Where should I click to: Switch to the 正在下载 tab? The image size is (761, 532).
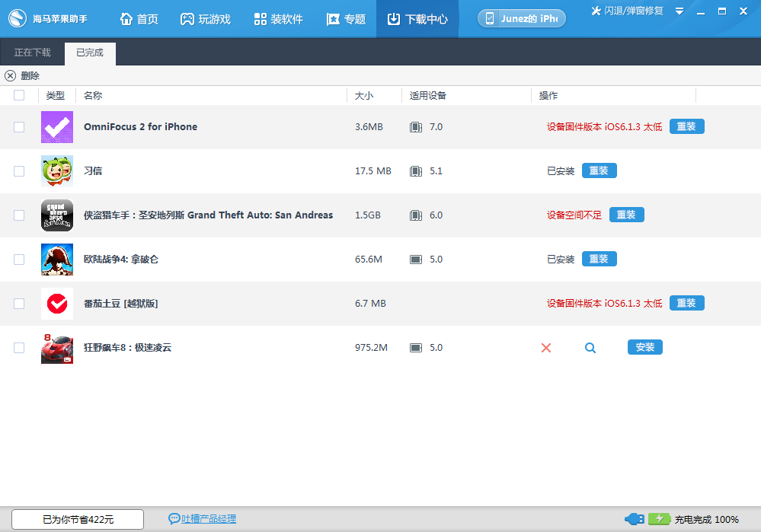point(32,53)
